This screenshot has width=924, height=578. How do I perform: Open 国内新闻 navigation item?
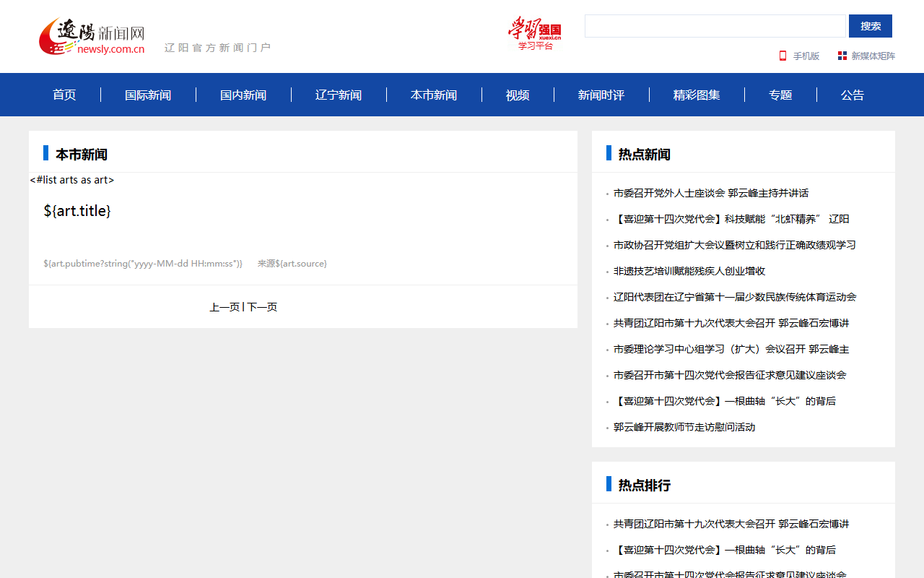[x=243, y=95]
